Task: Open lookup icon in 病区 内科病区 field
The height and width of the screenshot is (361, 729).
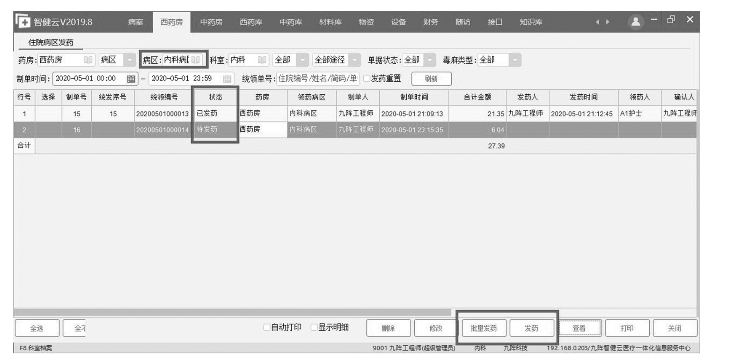Action: click(196, 60)
